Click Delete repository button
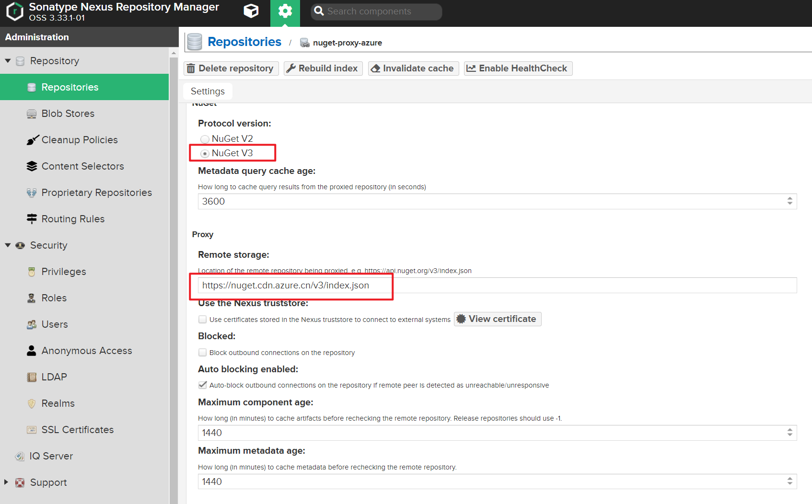This screenshot has height=504, width=812. (x=231, y=69)
